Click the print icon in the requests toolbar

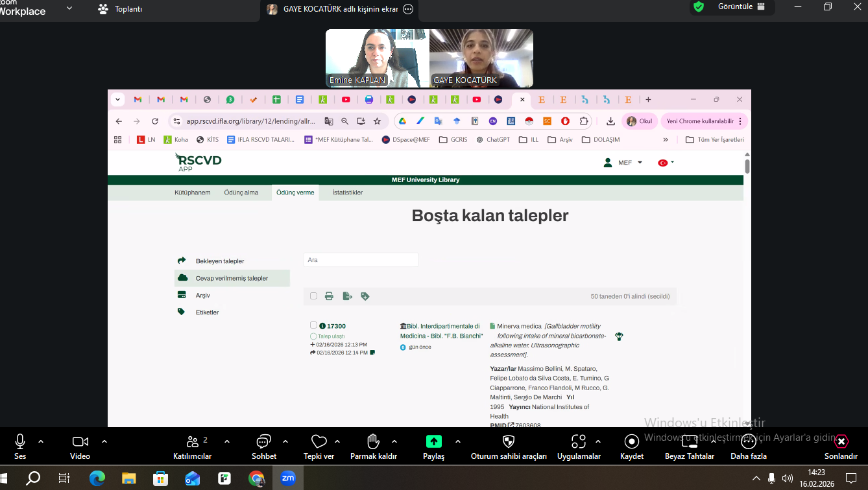pos(329,296)
